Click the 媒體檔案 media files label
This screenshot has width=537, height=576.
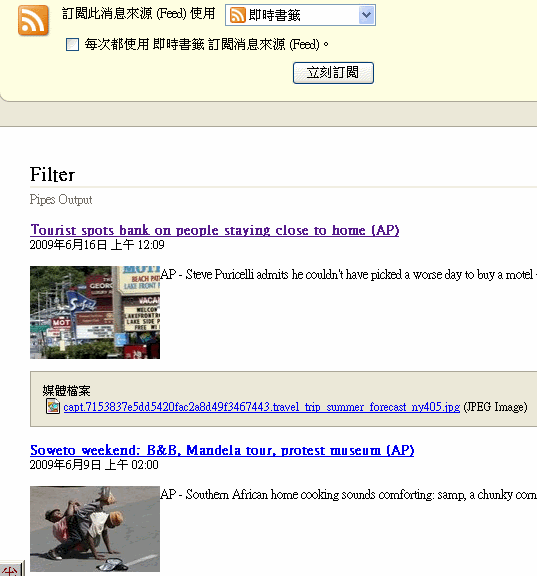click(x=66, y=390)
